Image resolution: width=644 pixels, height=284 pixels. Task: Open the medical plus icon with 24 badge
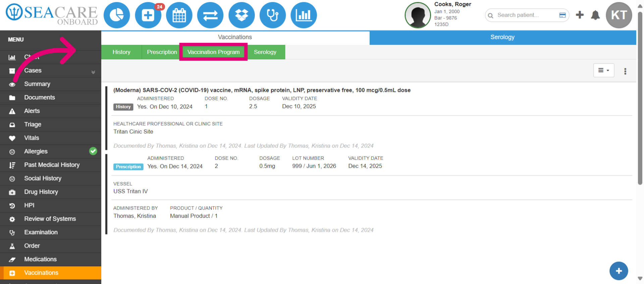coord(148,15)
